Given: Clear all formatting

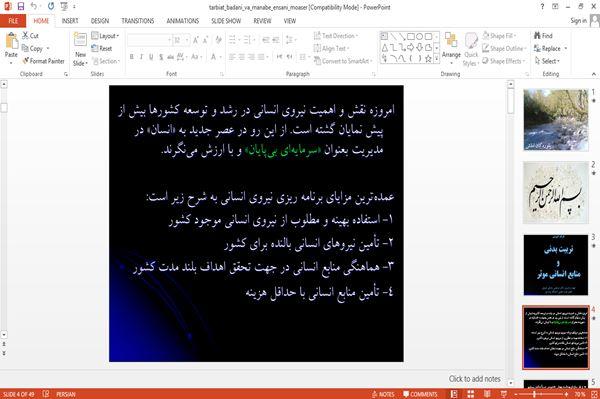Looking at the screenshot, I should point(218,40).
